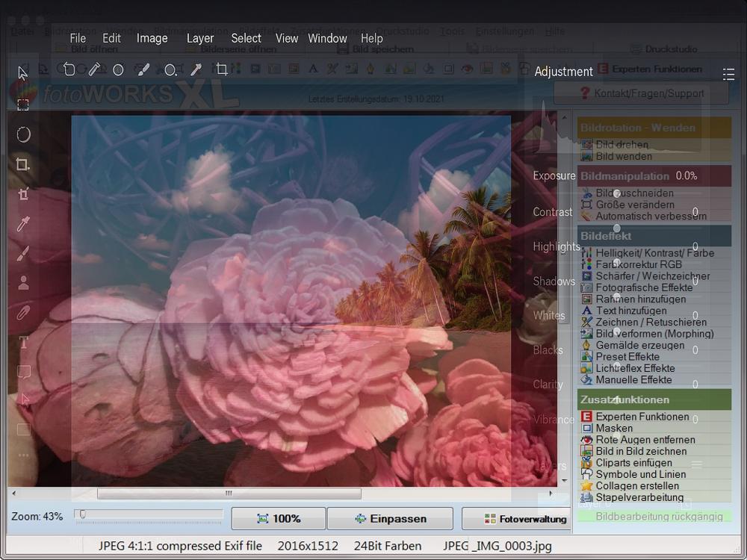747x560 pixels.
Task: Open the Select menu
Action: tap(246, 38)
